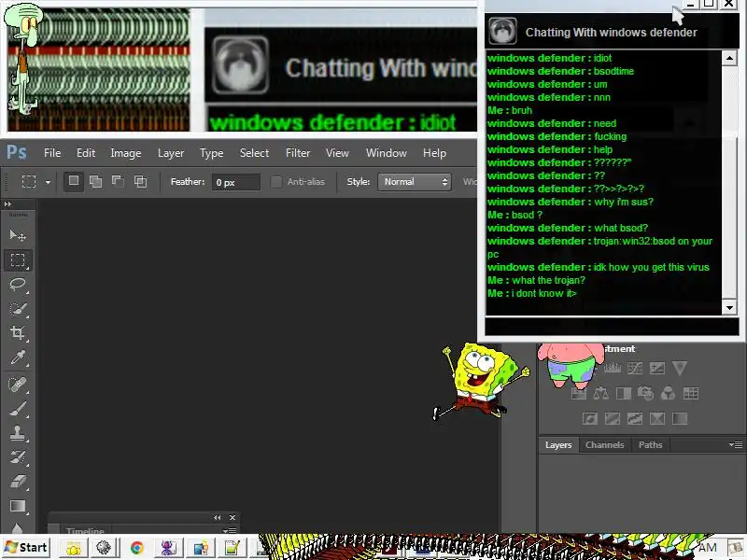Choose Intersect with selection mode
This screenshot has width=747, height=560.
tap(140, 181)
